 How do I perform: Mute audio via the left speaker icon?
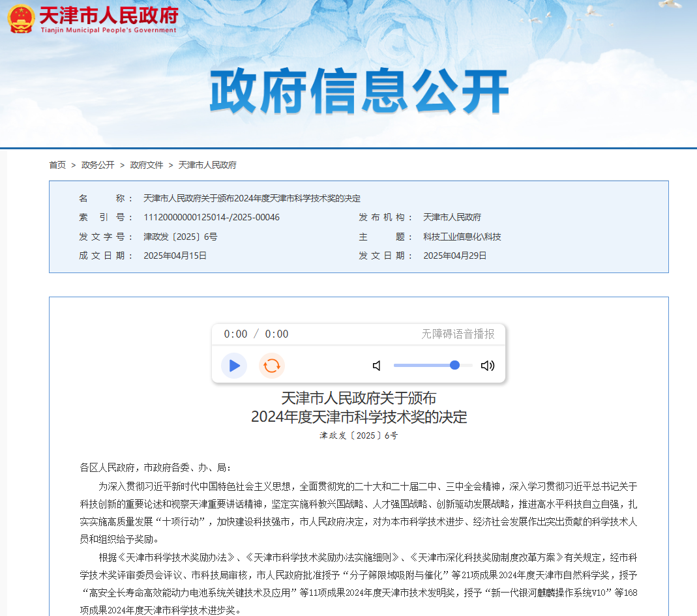[376, 366]
